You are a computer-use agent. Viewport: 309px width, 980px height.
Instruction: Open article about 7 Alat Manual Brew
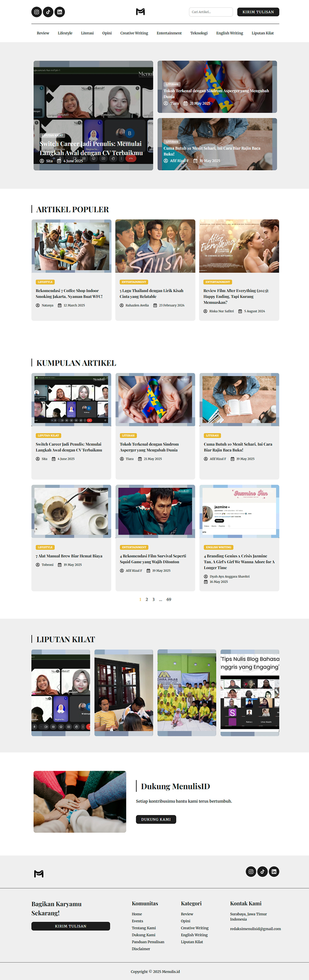click(69, 556)
